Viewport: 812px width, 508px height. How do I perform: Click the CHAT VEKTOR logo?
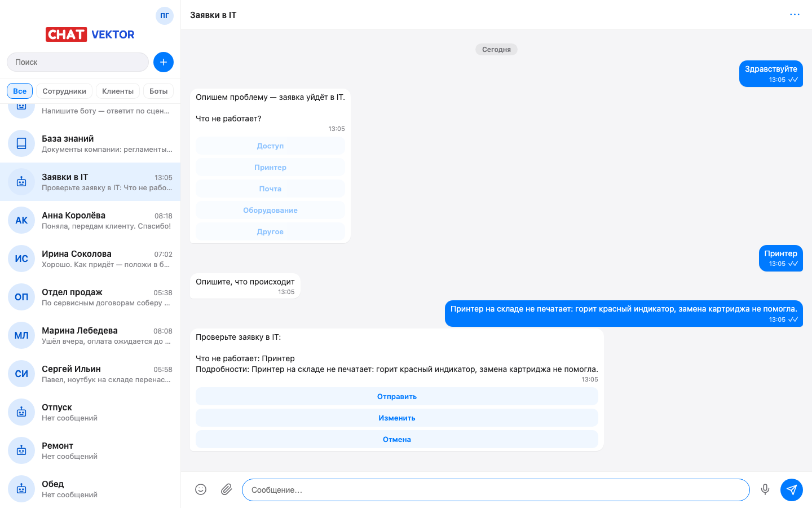click(x=90, y=34)
